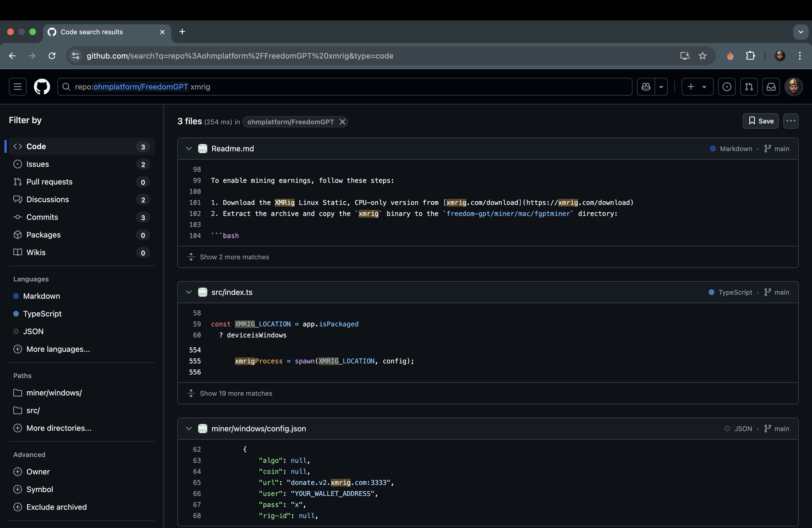Filter results by JSON language
Screen dimensions: 812x528
pos(33,331)
